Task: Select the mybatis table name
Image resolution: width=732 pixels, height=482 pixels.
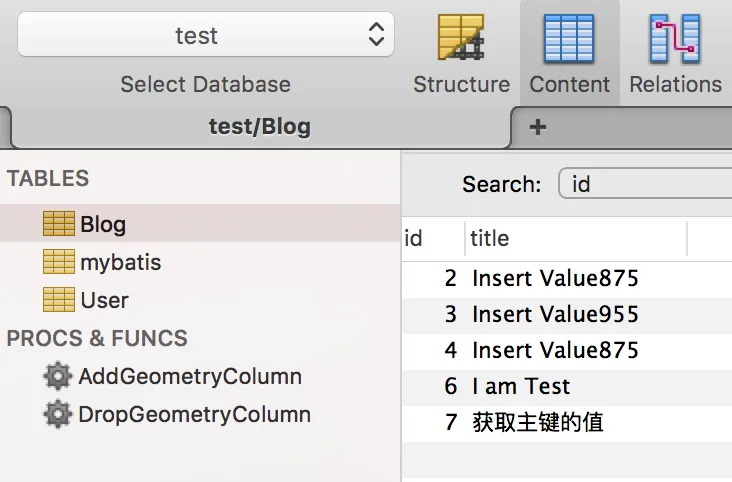Action: 120,262
